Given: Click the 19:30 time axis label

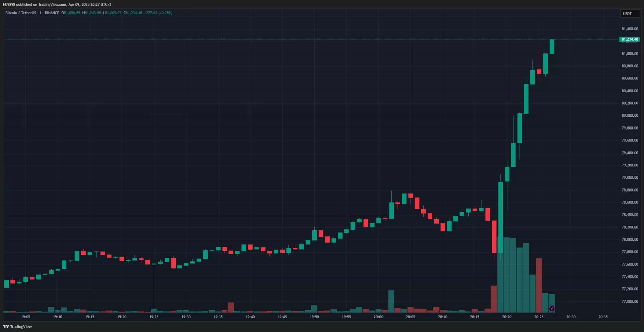Looking at the screenshot, I should pos(186,317).
